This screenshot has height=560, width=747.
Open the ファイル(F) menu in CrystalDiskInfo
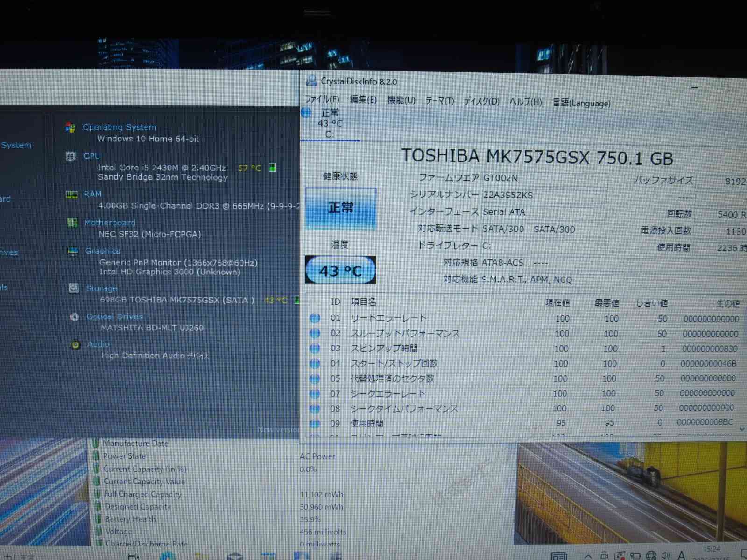(322, 99)
